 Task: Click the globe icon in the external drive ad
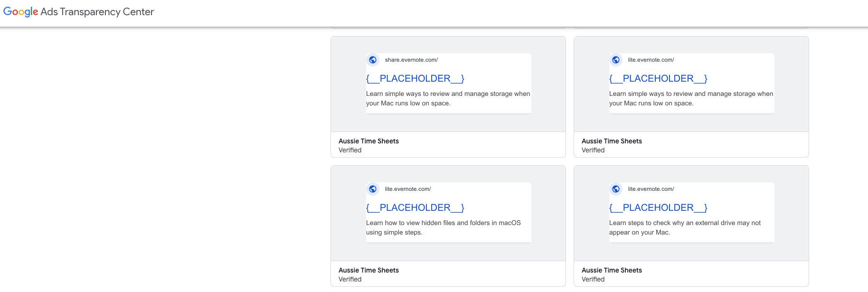pos(616,189)
